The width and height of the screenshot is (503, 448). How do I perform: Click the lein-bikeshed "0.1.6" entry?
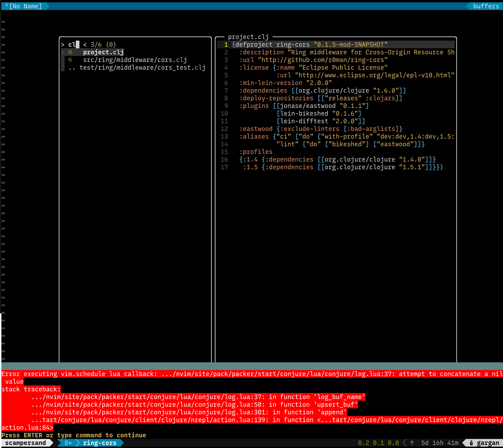(x=319, y=114)
